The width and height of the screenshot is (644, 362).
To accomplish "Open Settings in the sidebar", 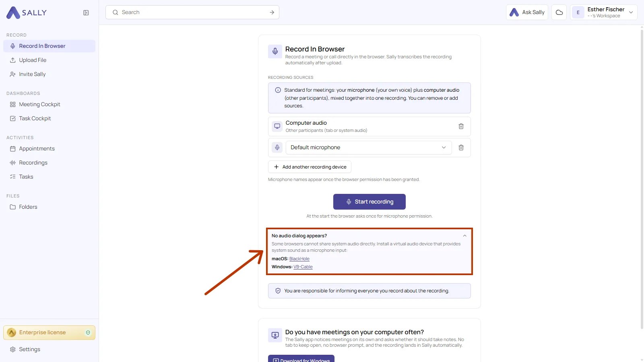I will [49, 350].
